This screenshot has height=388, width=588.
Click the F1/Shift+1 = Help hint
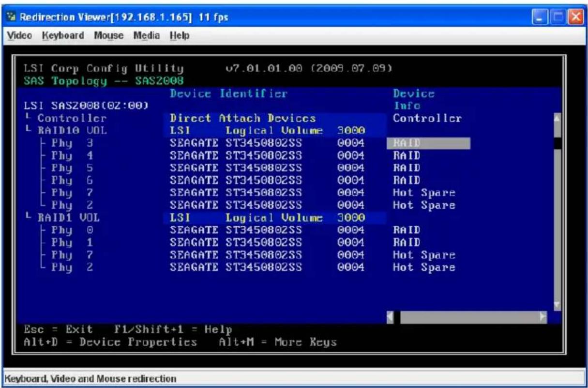click(173, 330)
